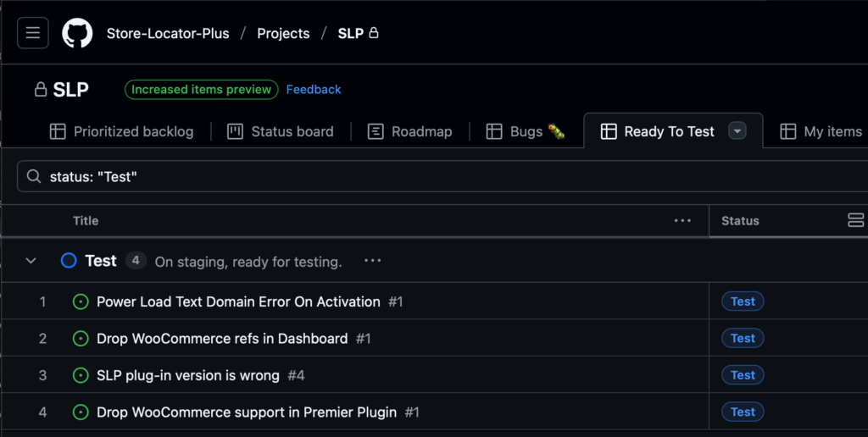Click the stacked rows icon beside Status header

pos(856,220)
